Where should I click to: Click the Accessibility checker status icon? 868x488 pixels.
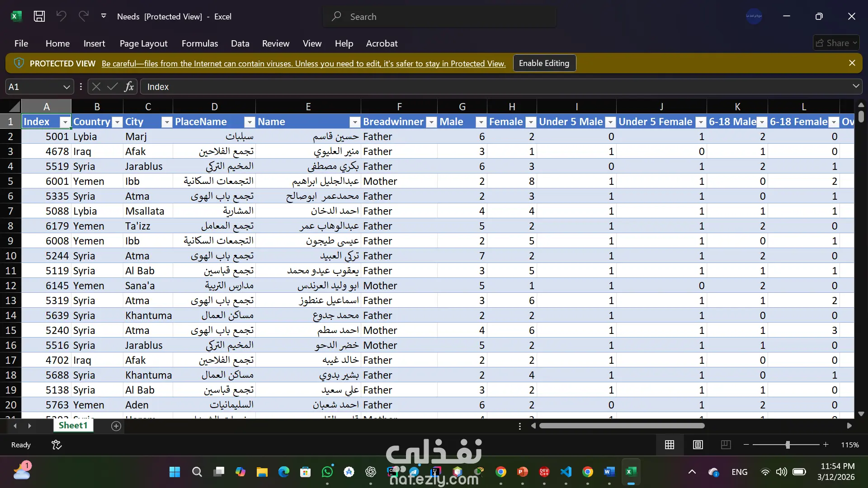(x=57, y=445)
